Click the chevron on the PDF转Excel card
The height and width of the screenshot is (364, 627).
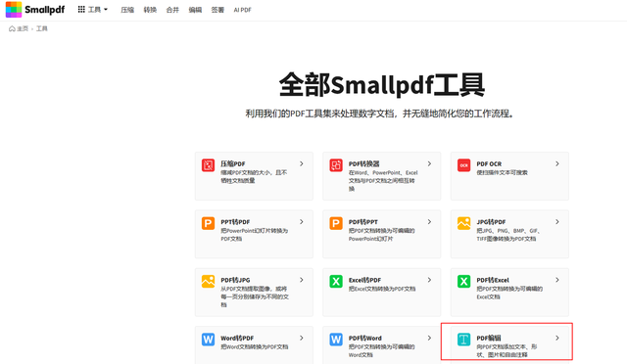click(x=557, y=280)
